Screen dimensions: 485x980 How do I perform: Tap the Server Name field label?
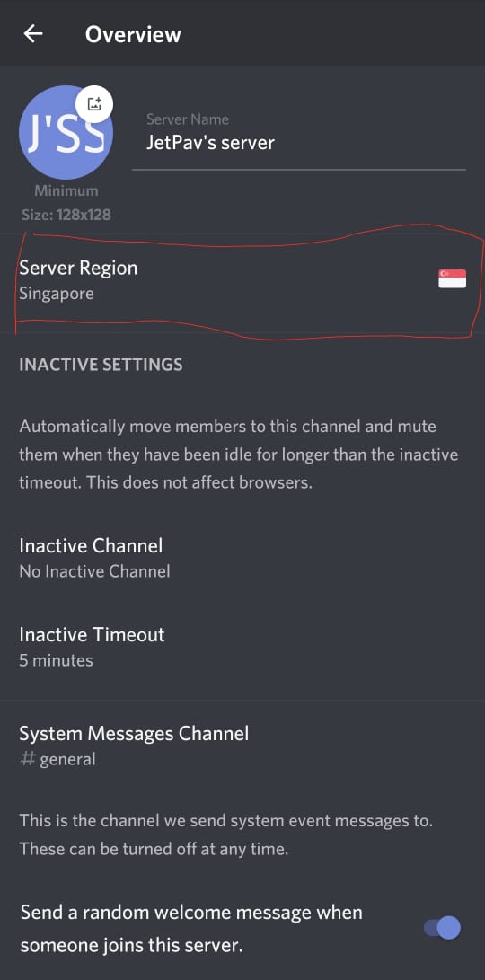188,119
